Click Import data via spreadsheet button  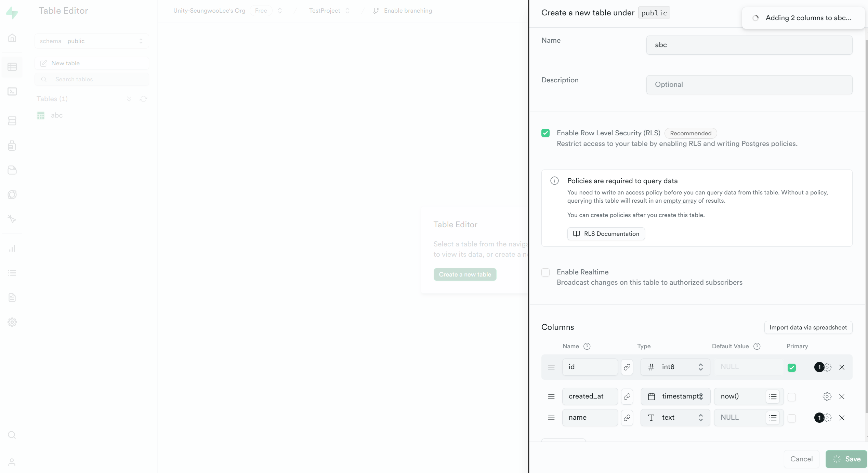click(x=808, y=327)
